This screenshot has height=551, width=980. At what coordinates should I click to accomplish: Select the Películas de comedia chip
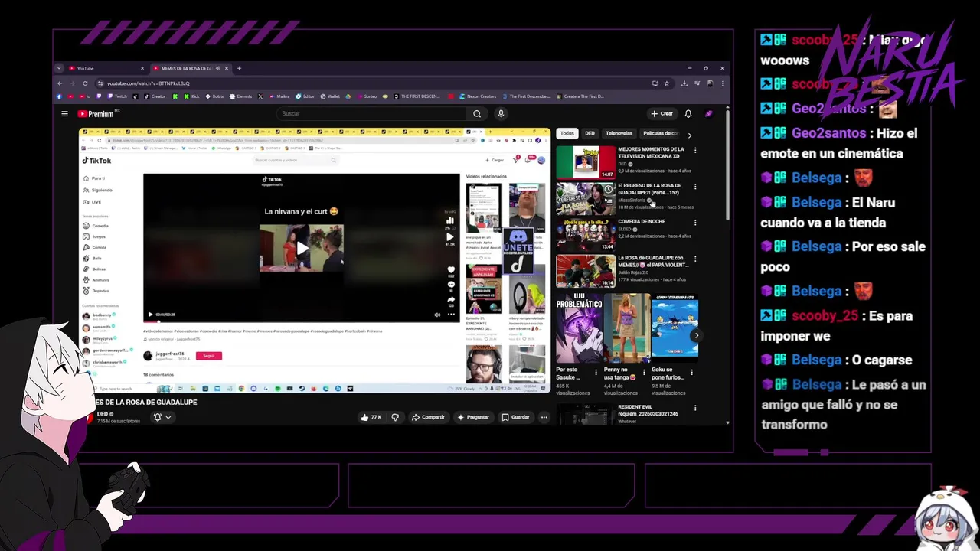660,134
